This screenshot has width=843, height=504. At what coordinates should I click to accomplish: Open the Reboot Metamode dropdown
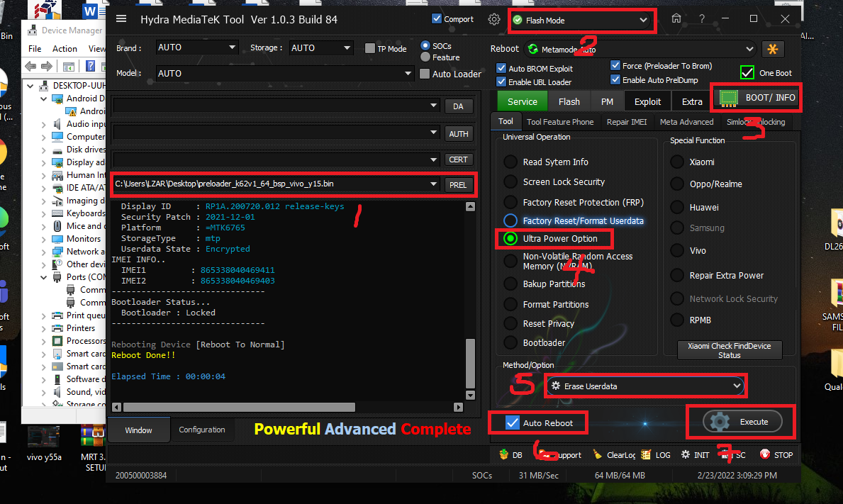(640, 49)
